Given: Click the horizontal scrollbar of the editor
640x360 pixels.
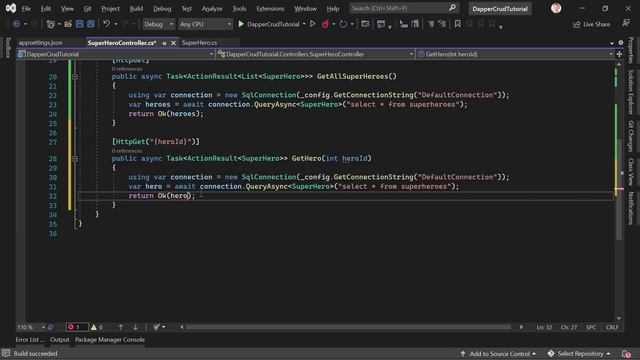Looking at the screenshot, I should click(348, 327).
